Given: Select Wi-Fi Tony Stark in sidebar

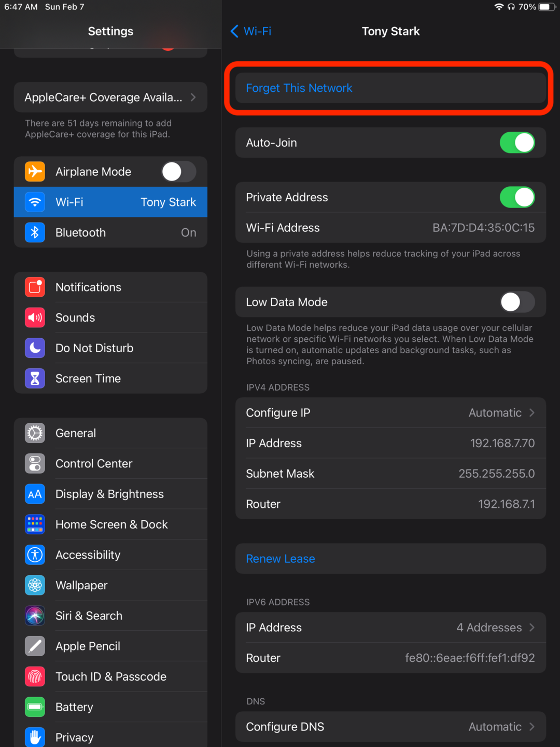Looking at the screenshot, I should tap(110, 202).
